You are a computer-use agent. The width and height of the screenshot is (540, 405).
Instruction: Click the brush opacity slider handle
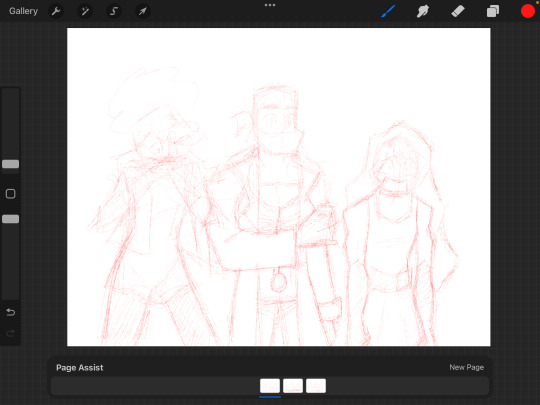[11, 219]
